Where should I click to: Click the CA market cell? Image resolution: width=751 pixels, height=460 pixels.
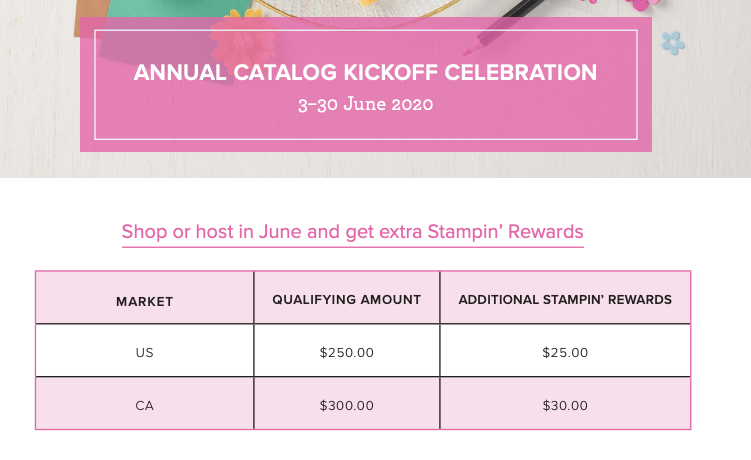[x=145, y=403]
